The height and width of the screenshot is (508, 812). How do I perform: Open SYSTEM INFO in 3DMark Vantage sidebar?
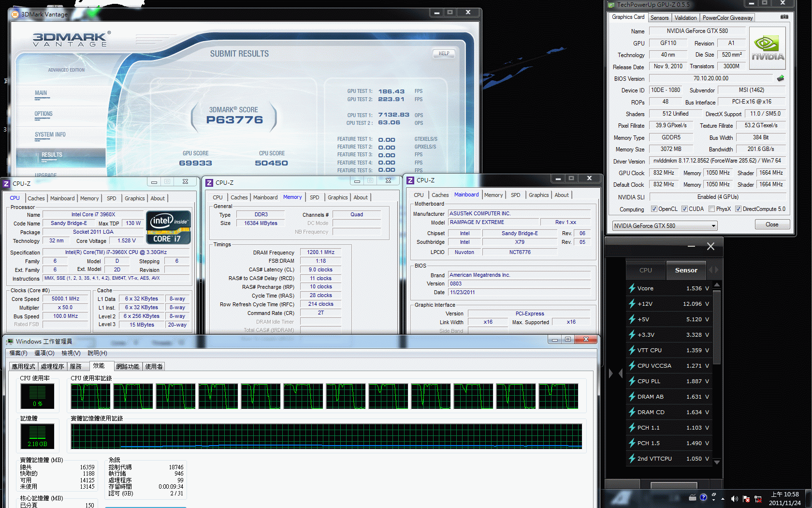click(x=50, y=134)
